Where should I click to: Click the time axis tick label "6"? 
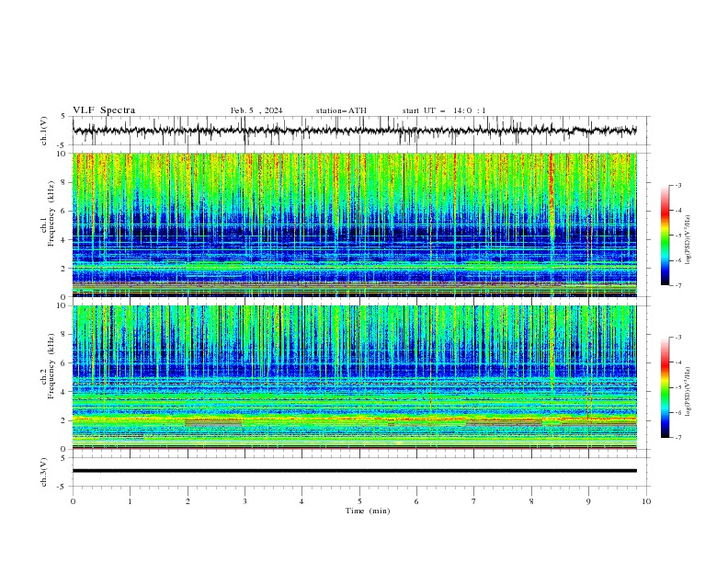416,501
